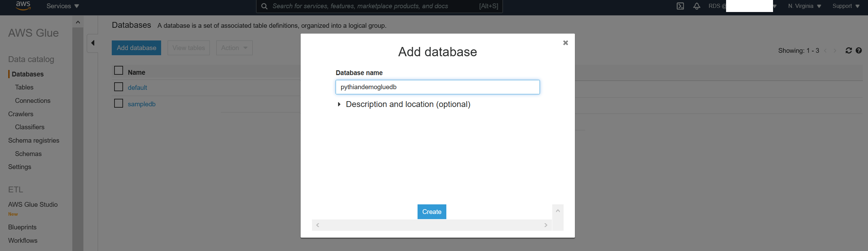868x251 pixels.
Task: Open the help question mark icon
Action: pyautogui.click(x=859, y=51)
